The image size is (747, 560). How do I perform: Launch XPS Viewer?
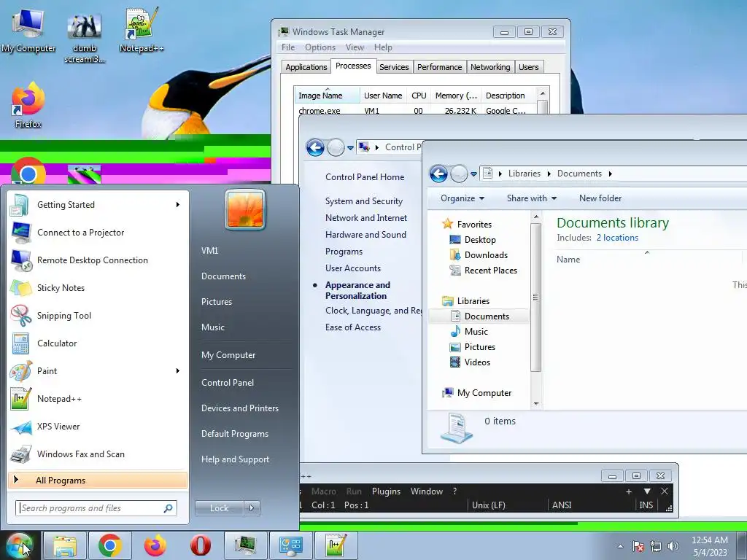(x=98, y=426)
